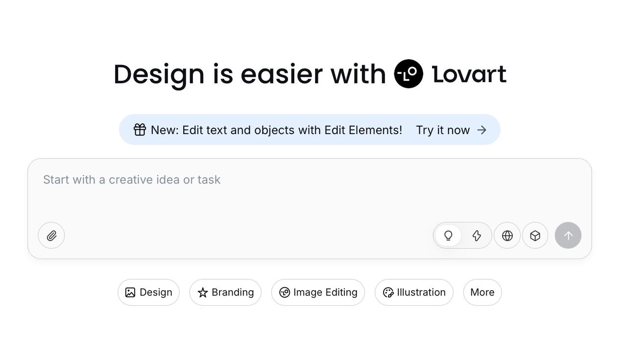Click the Edit Elements announcement text

pos(276,130)
